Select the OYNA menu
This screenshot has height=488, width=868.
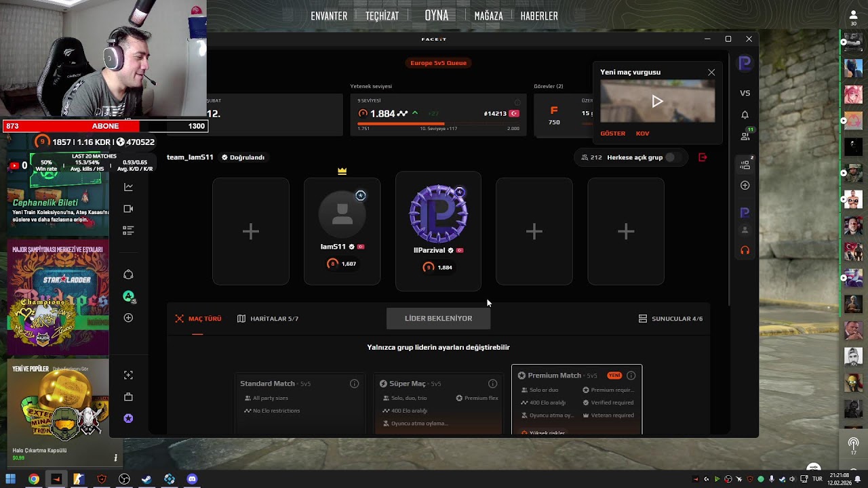(437, 15)
